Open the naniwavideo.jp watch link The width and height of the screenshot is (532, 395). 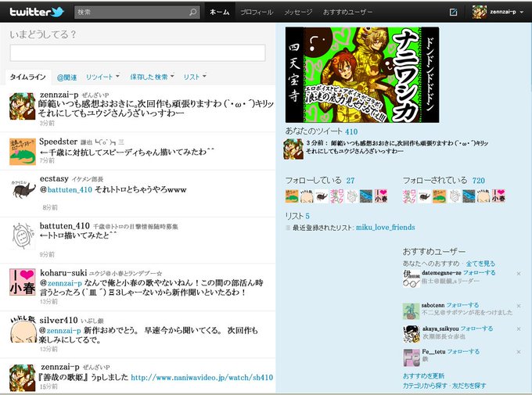coord(202,377)
